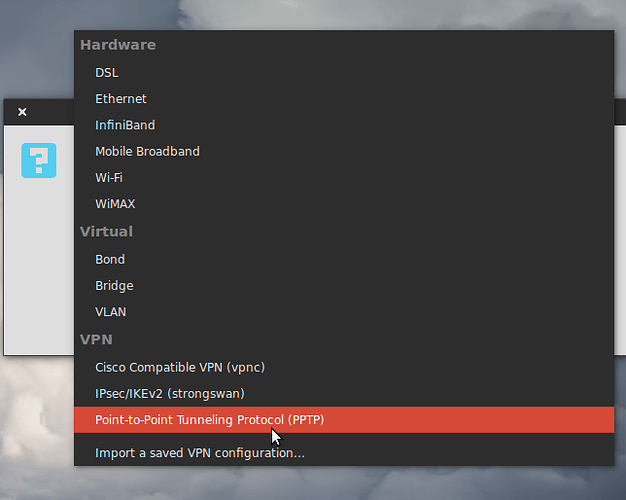This screenshot has width=626, height=500.
Task: Click Import a saved VPN configuration
Action: pos(200,453)
